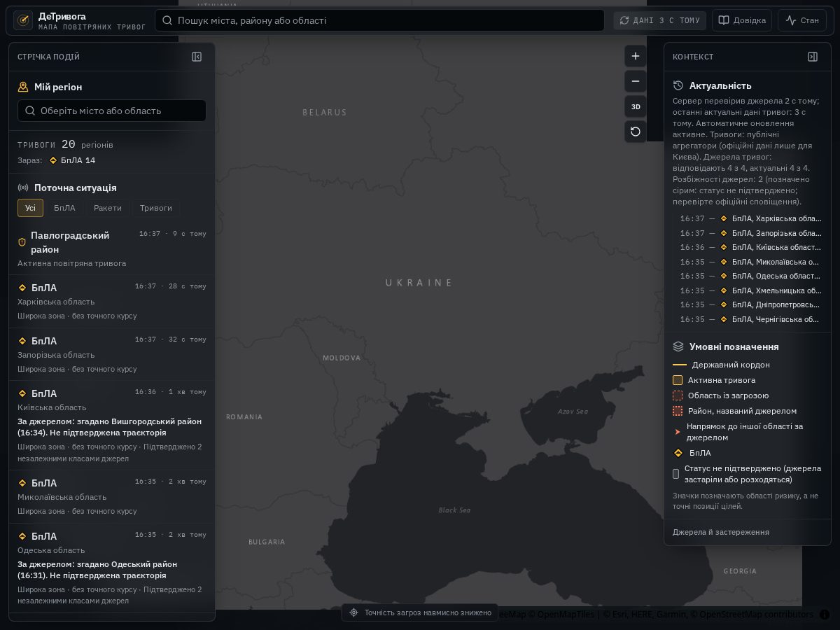The image size is (840, 630).
Task: Select the 16:37 Запорізька log entry
Action: click(x=750, y=233)
